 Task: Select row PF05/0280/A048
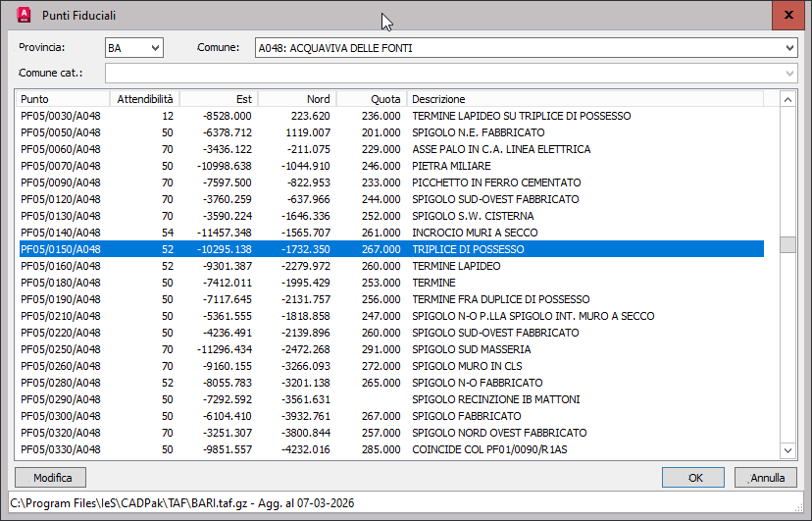391,383
